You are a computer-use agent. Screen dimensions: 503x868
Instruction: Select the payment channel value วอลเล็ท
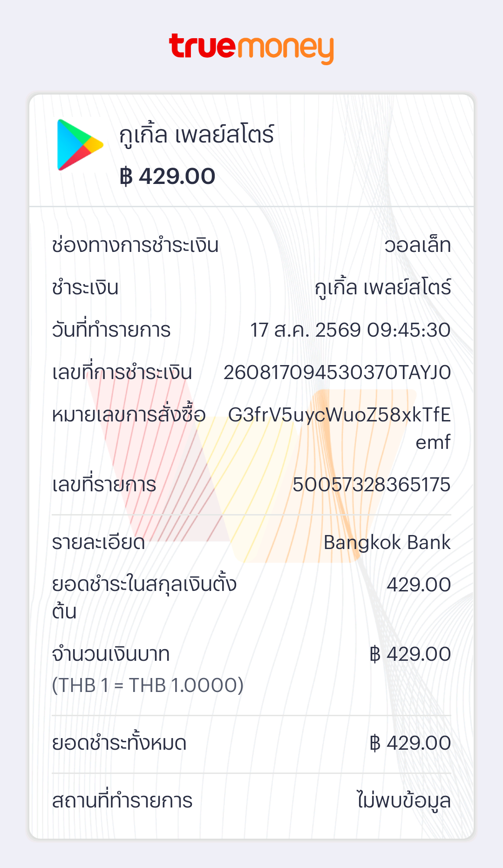click(418, 245)
